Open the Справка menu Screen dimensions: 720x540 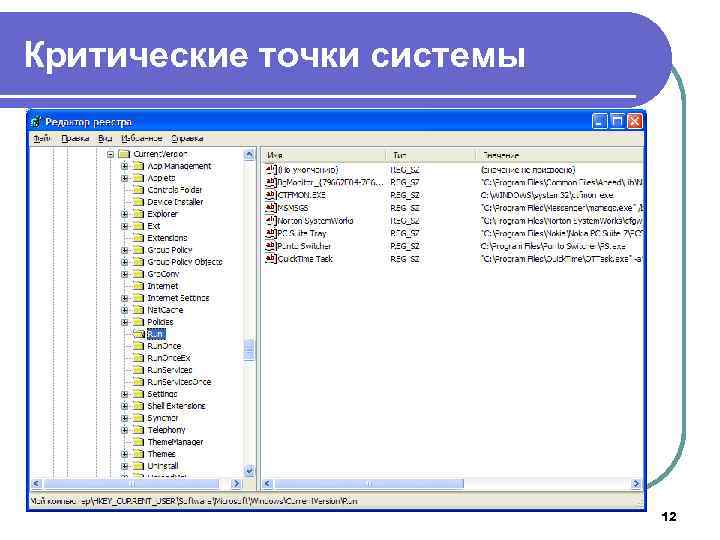pyautogui.click(x=187, y=138)
